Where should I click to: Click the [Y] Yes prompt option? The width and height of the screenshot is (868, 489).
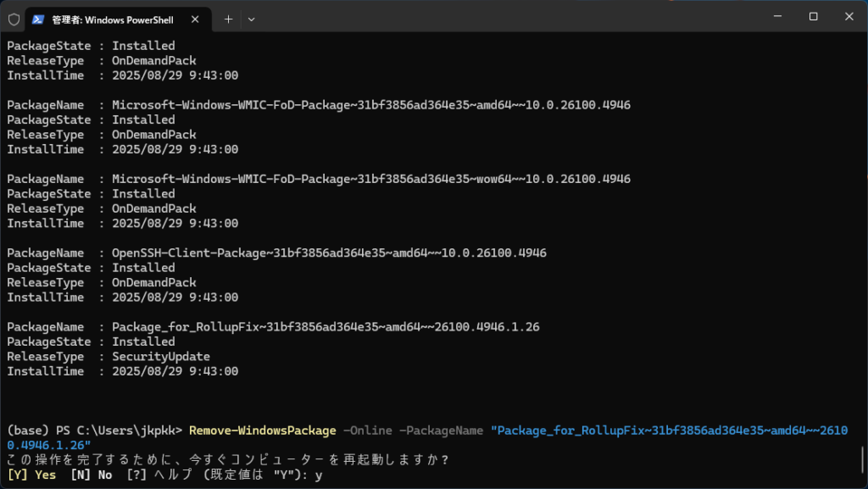click(x=31, y=475)
